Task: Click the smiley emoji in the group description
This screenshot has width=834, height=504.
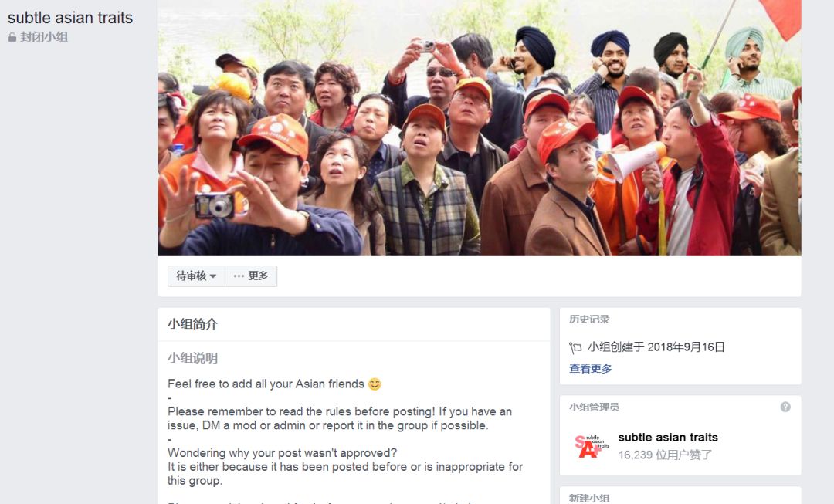Action: (375, 384)
